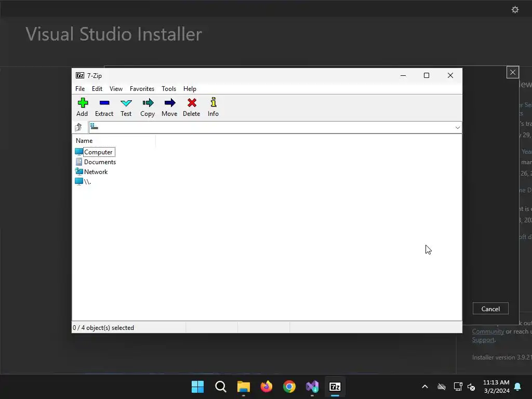Click the 7-Zip taskbar icon
The height and width of the screenshot is (399, 532).
click(335, 387)
